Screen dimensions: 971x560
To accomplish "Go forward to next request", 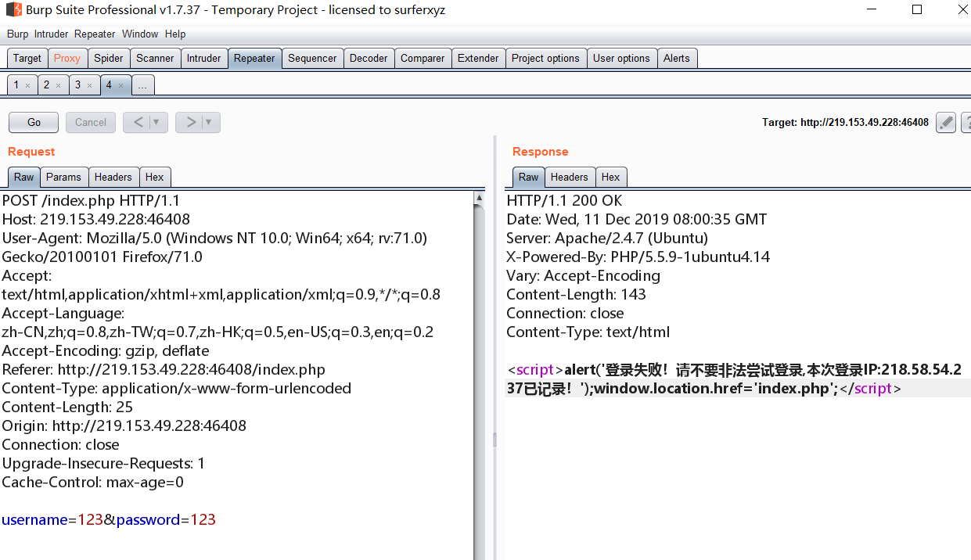I will coord(190,122).
